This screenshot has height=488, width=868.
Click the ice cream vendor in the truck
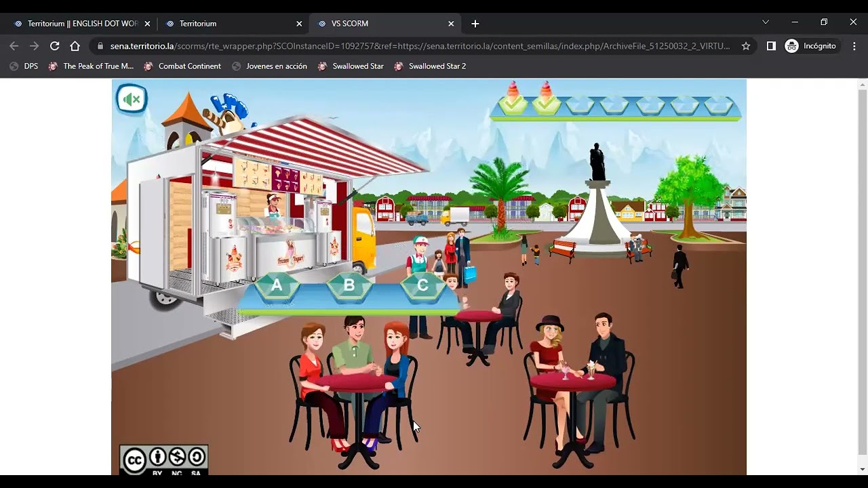[273, 205]
